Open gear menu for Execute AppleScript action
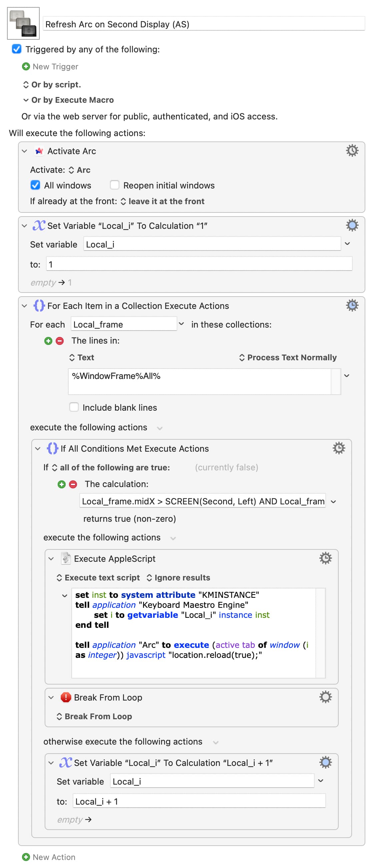Screen dimensions: 372x868 [x=325, y=558]
